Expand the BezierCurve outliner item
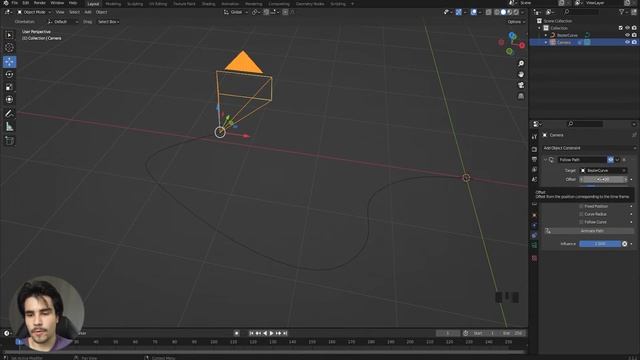Screen dimensions: 640x360 pyautogui.click(x=546, y=35)
